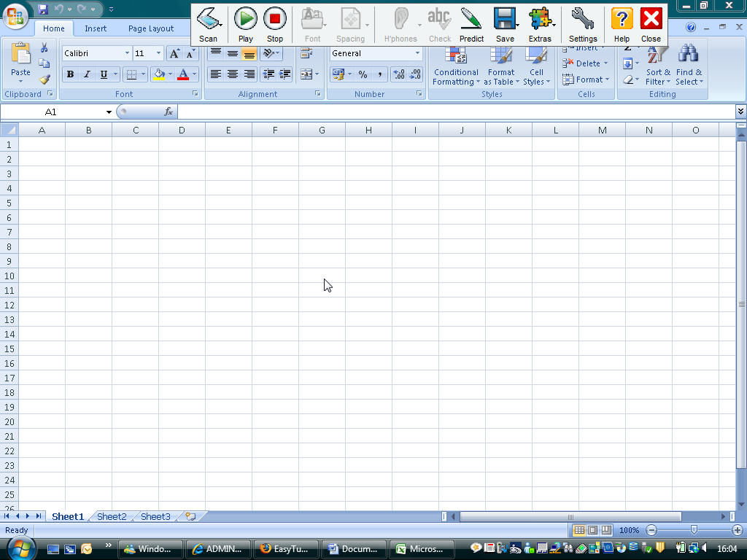747x560 pixels.
Task: Toggle Underline formatting
Action: pos(104,74)
